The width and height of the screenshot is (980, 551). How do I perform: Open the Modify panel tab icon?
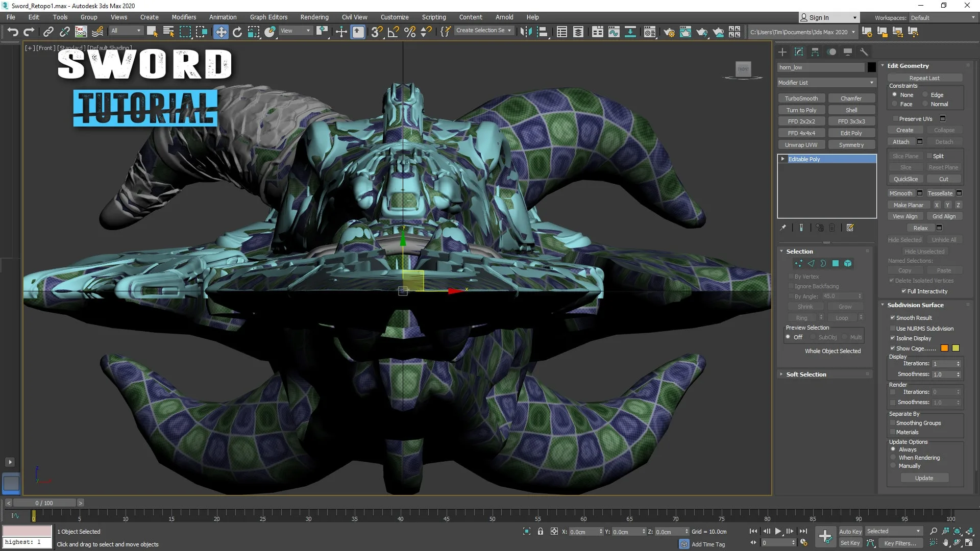pos(799,52)
